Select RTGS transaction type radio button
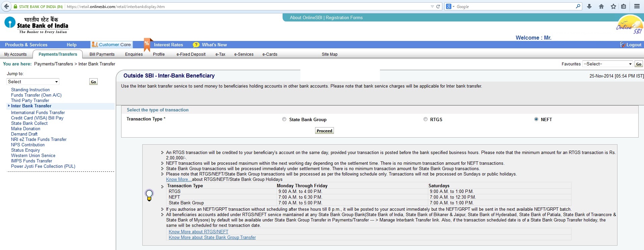Screen dimensions: 644x250 (x=426, y=119)
